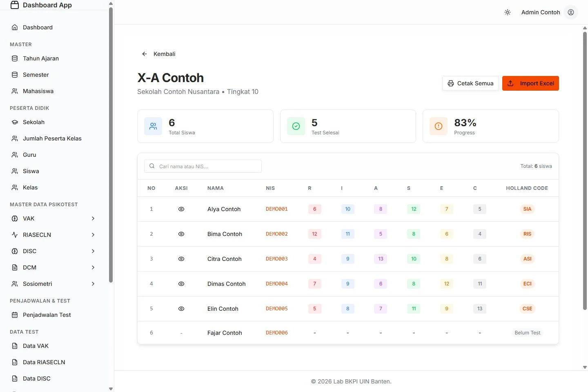View Elin Contoh's details via eye icon
588x392 pixels.
pyautogui.click(x=181, y=309)
